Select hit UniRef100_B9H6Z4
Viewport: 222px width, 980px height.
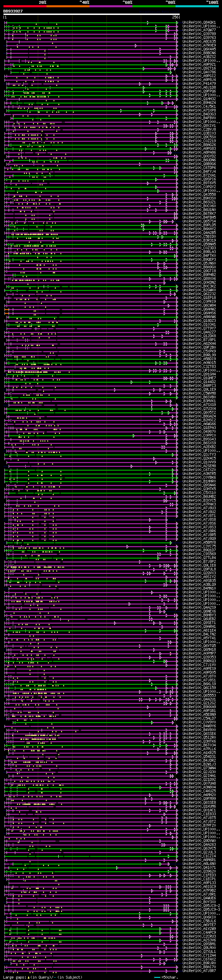(199, 103)
